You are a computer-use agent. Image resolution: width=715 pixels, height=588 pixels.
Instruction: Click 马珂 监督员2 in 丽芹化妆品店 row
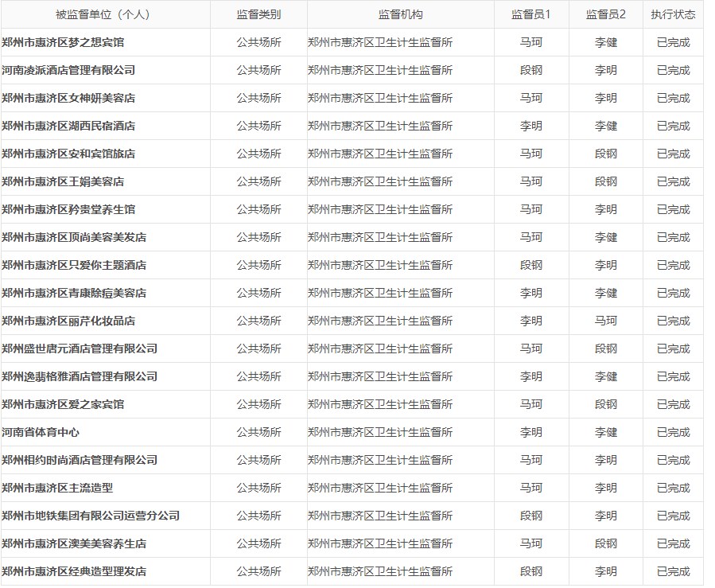(x=605, y=321)
